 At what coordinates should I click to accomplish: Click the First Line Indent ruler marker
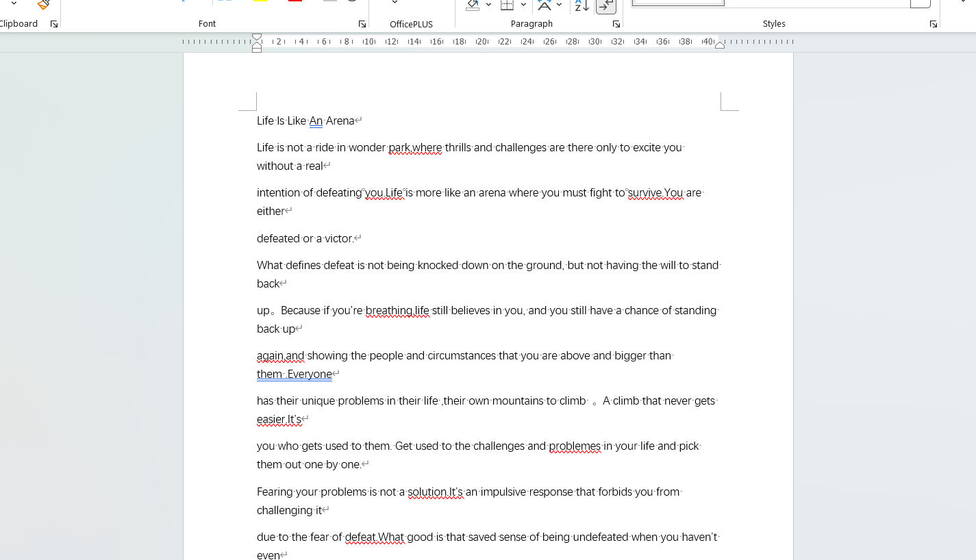(x=257, y=37)
